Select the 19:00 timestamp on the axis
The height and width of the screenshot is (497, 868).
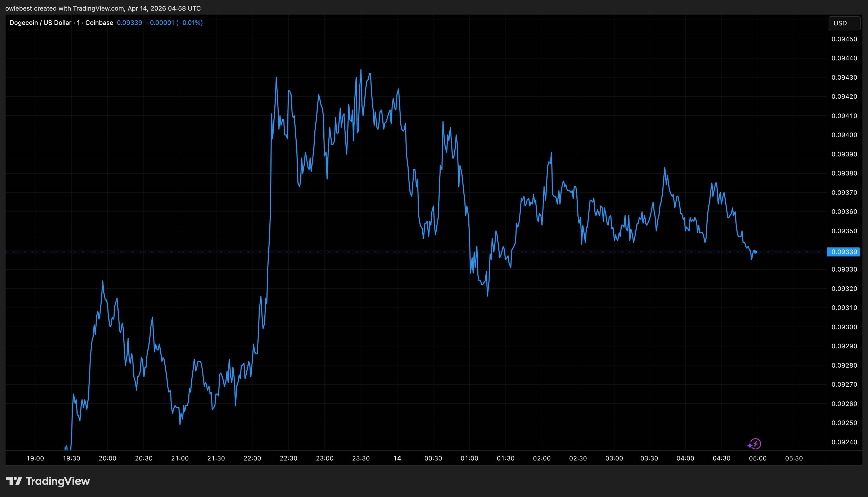point(35,458)
